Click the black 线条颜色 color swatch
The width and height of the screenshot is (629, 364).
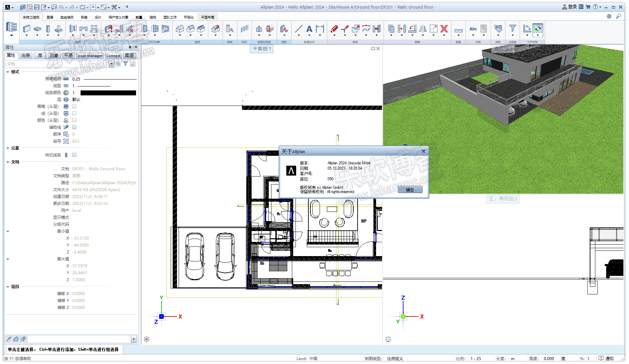click(x=108, y=93)
